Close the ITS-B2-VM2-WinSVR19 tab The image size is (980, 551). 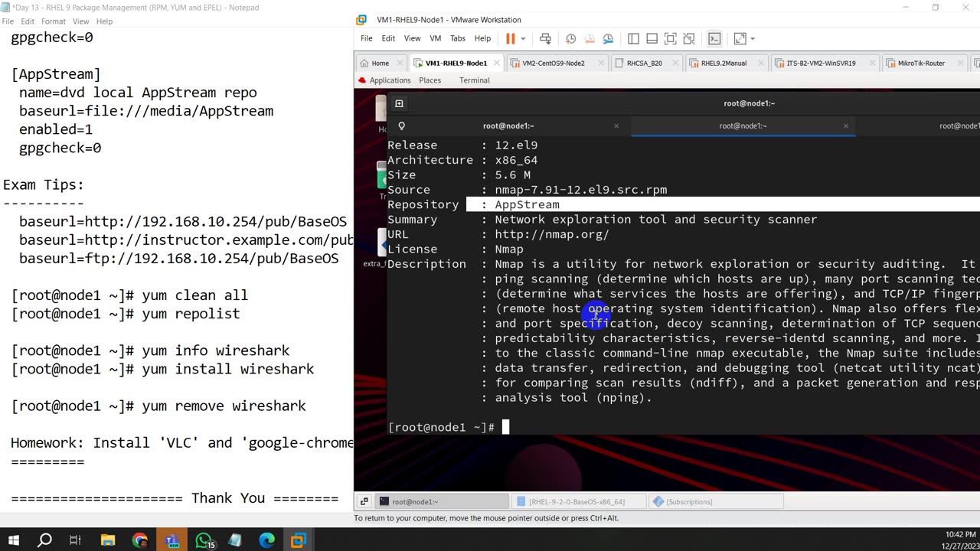pyautogui.click(x=871, y=63)
